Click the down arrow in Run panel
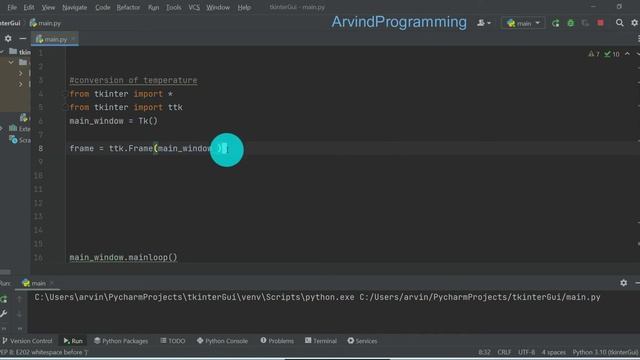The width and height of the screenshot is (640, 360). click(x=20, y=314)
